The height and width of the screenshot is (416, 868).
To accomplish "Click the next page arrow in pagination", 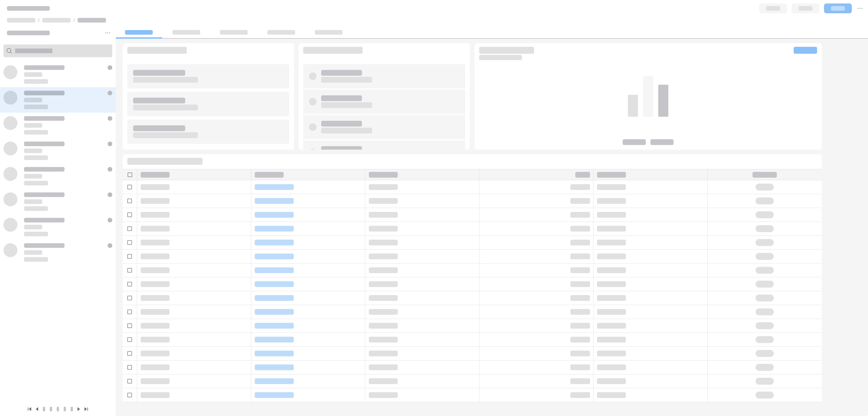I will click(x=79, y=409).
